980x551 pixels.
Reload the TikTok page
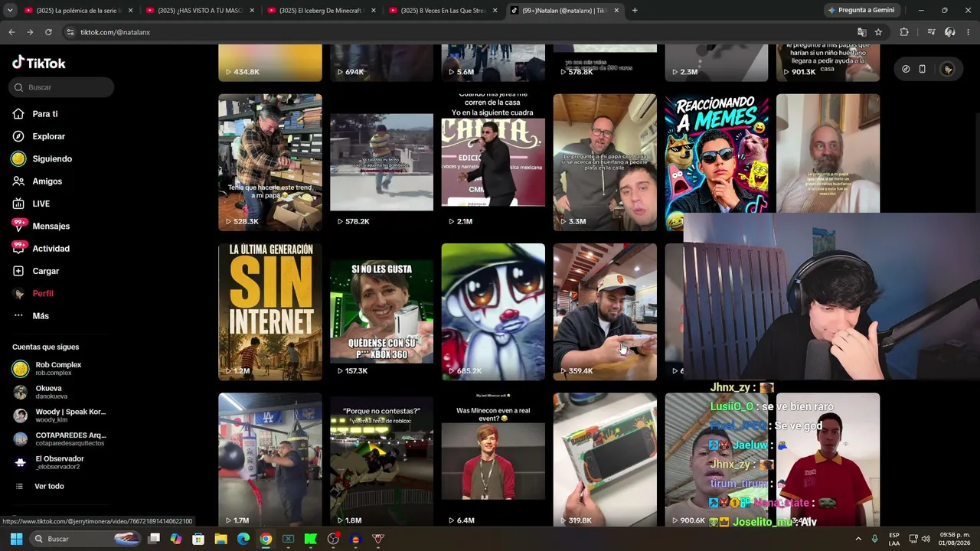click(x=48, y=32)
